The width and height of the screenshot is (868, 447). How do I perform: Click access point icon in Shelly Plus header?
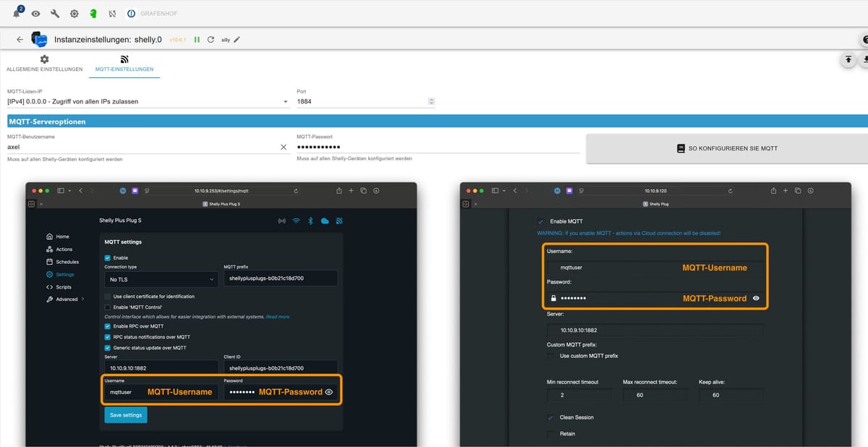282,221
